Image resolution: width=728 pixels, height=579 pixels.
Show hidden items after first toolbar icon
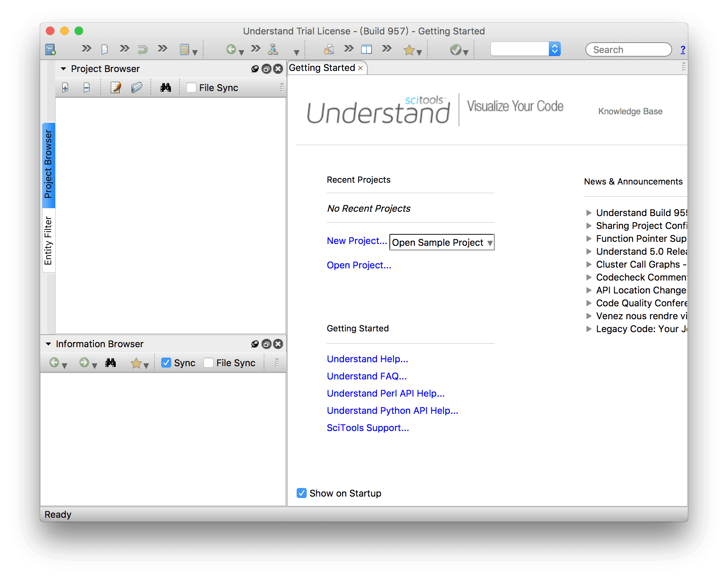(86, 49)
